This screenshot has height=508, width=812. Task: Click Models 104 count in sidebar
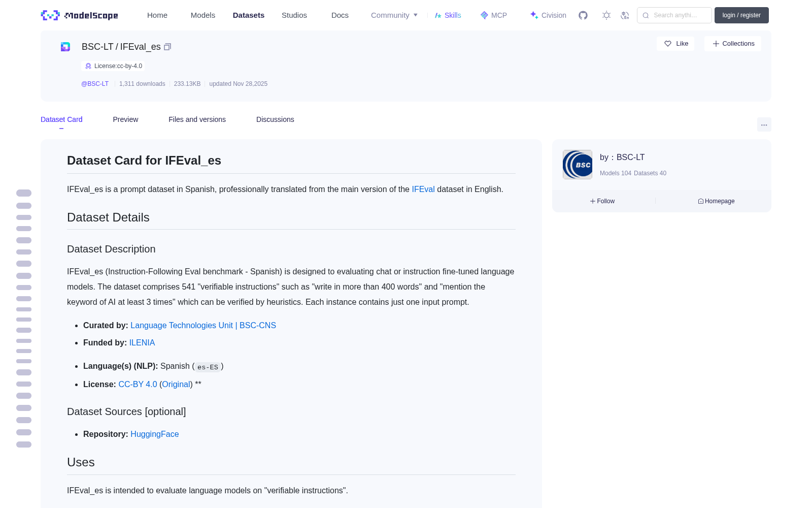click(x=616, y=173)
